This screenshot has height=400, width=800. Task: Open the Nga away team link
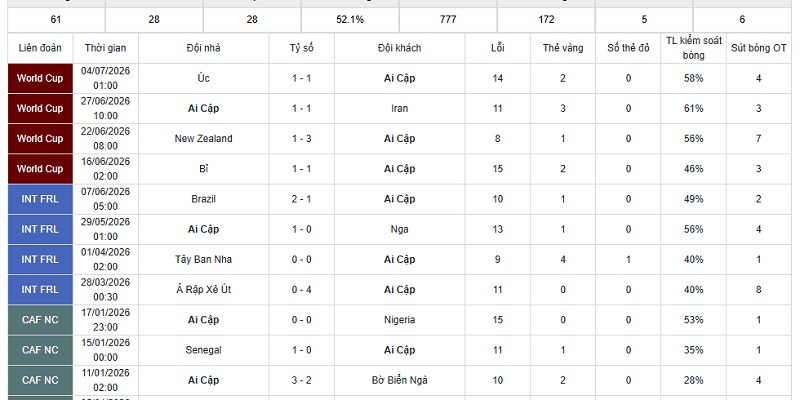[x=399, y=229]
